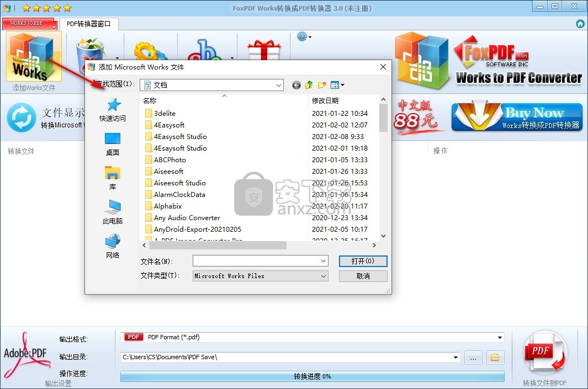588x389 pixels.
Task: Click the Open button in dialog
Action: (363, 261)
